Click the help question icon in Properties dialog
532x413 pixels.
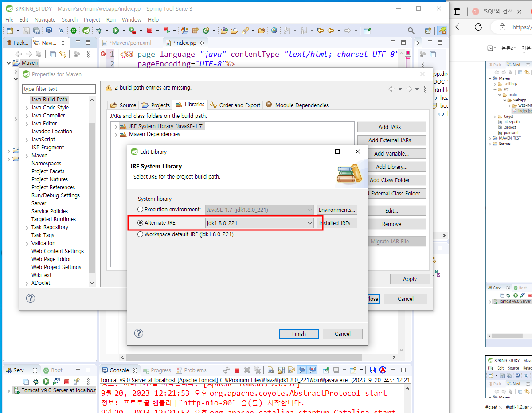tap(31, 298)
